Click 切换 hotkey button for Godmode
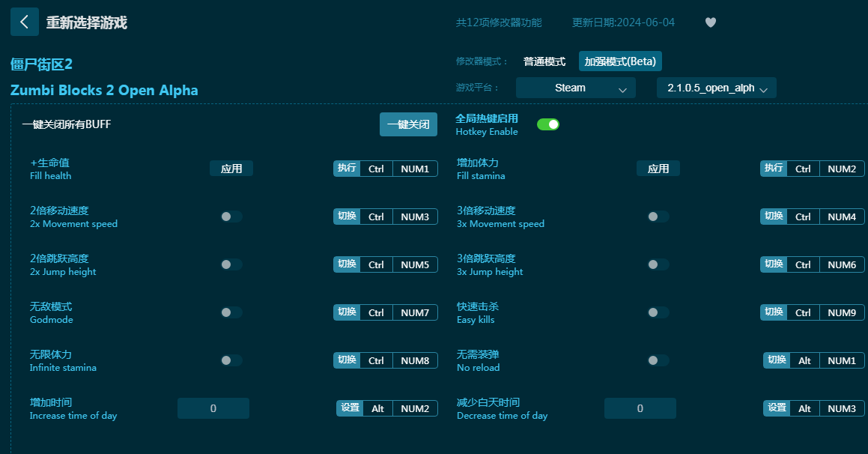 click(x=347, y=312)
